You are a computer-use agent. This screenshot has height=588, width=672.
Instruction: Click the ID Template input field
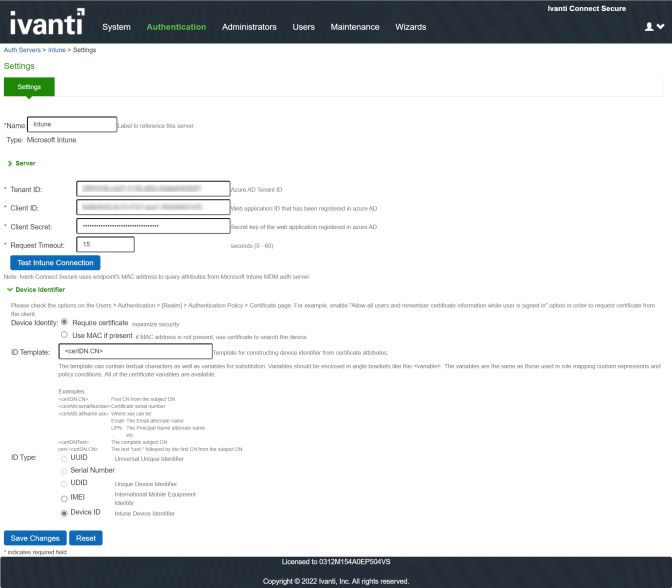[x=135, y=351]
